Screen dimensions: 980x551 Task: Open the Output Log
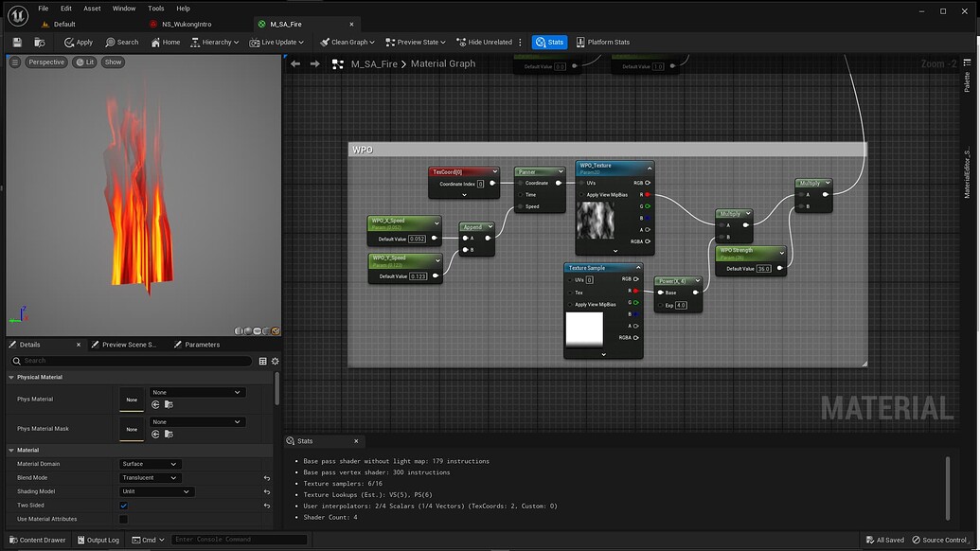pos(98,540)
